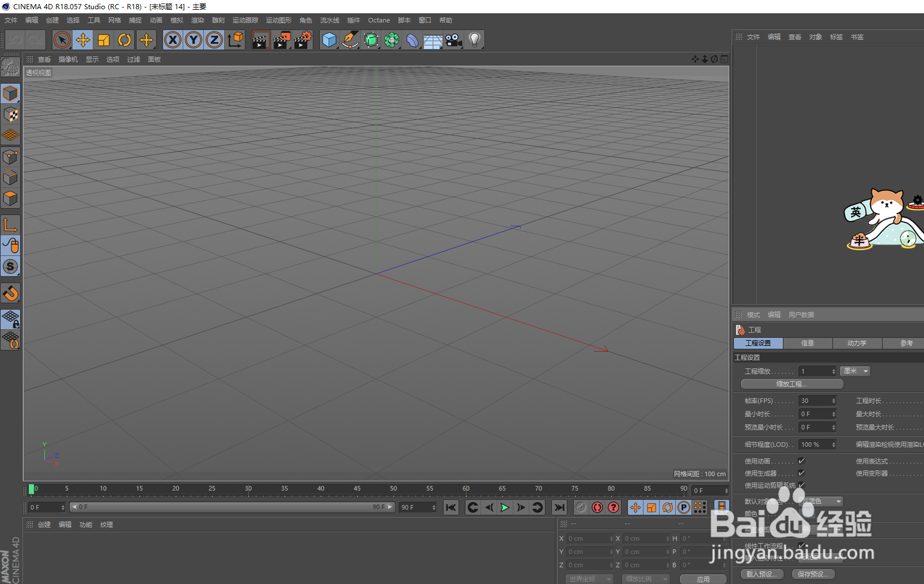Toggle the coordinate system icon

(x=236, y=40)
